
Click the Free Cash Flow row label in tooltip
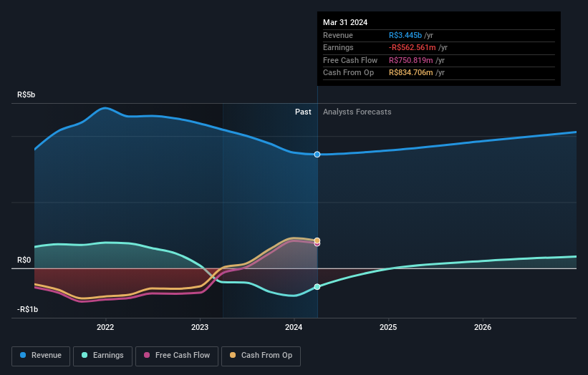click(x=350, y=60)
